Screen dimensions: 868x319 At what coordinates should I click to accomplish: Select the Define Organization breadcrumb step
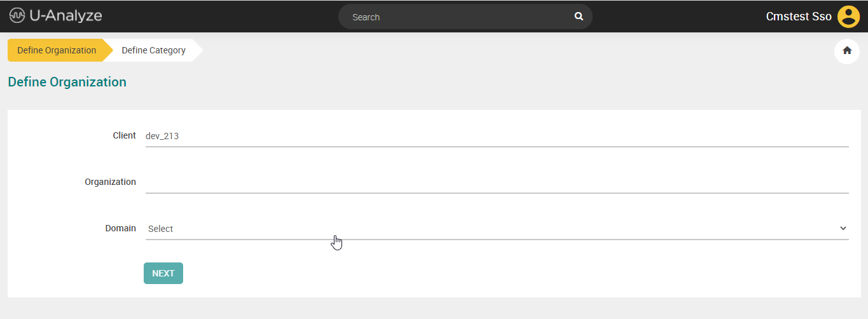(x=56, y=50)
